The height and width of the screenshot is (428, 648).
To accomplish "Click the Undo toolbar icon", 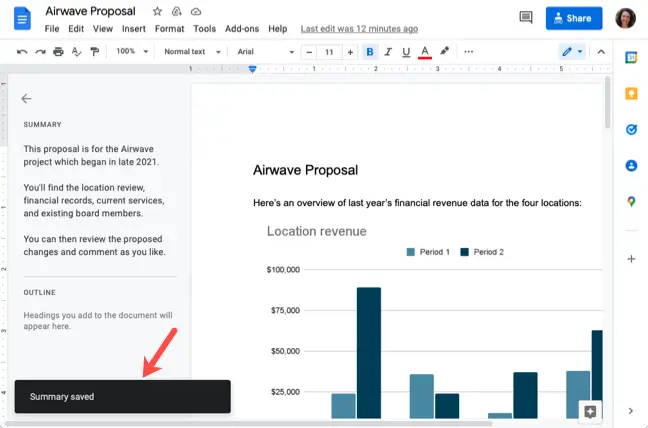I will 22,52.
